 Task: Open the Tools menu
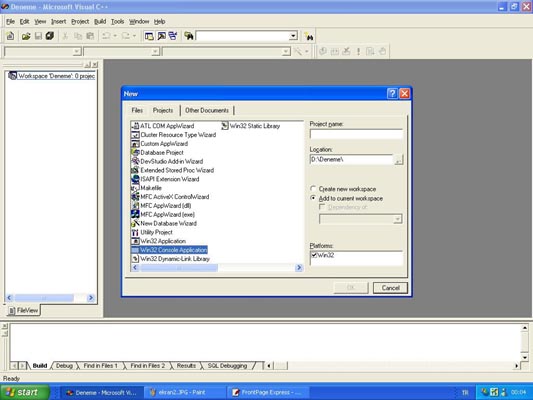(x=117, y=21)
